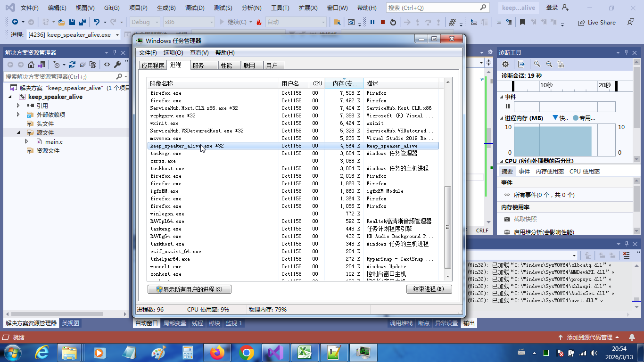Click the 显示所有用户的进程(S) button

click(189, 289)
